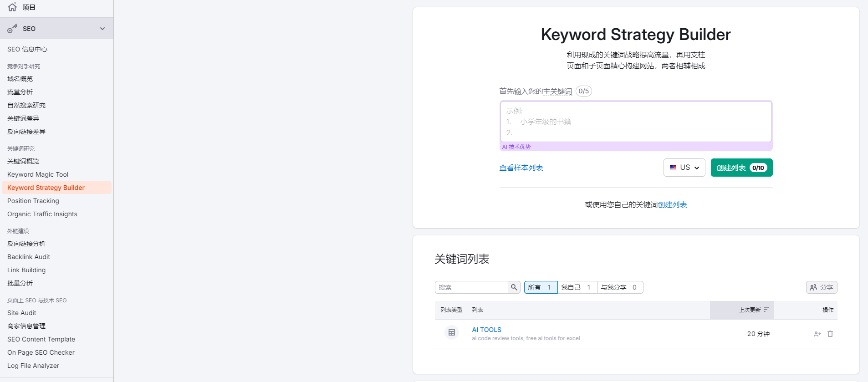Open Log File Analyzer
868x382 pixels.
click(33, 366)
